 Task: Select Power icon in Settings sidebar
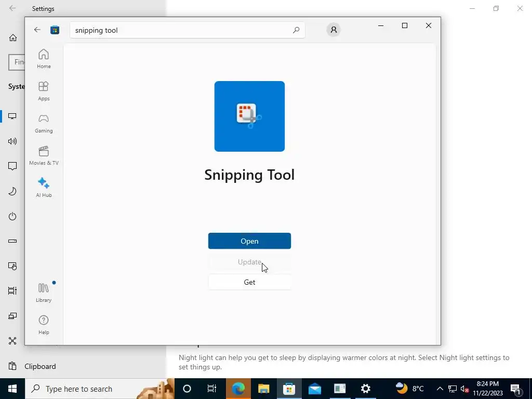point(12,216)
